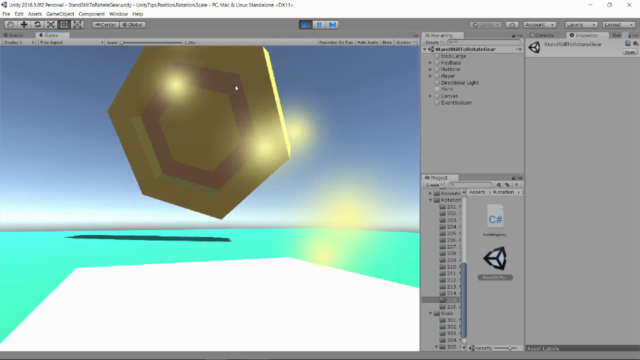This screenshot has height=360, width=640.
Task: Save search favorite star icon
Action: pyautogui.click(x=517, y=185)
